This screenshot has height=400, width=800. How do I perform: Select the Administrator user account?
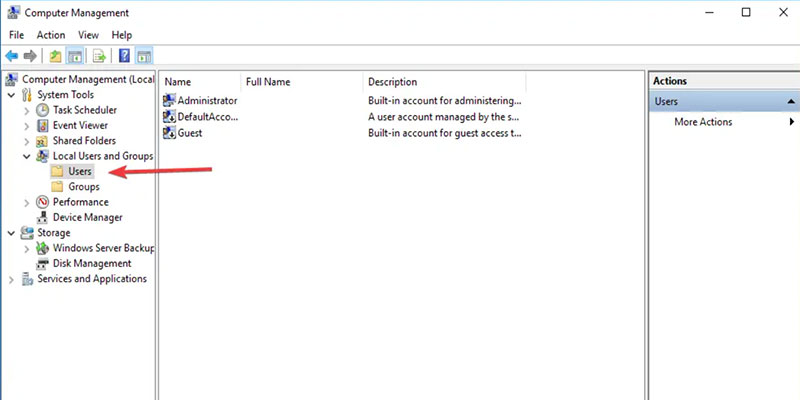(x=206, y=101)
